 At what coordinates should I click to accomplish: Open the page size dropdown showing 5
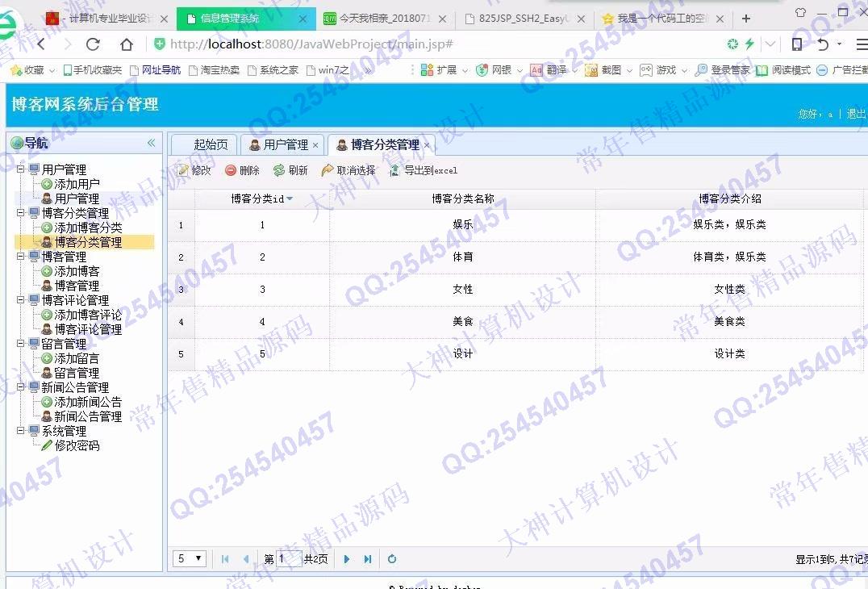190,558
